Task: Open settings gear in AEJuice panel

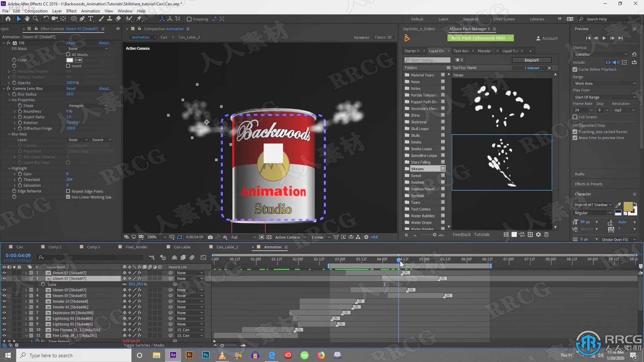Action: [538, 235]
